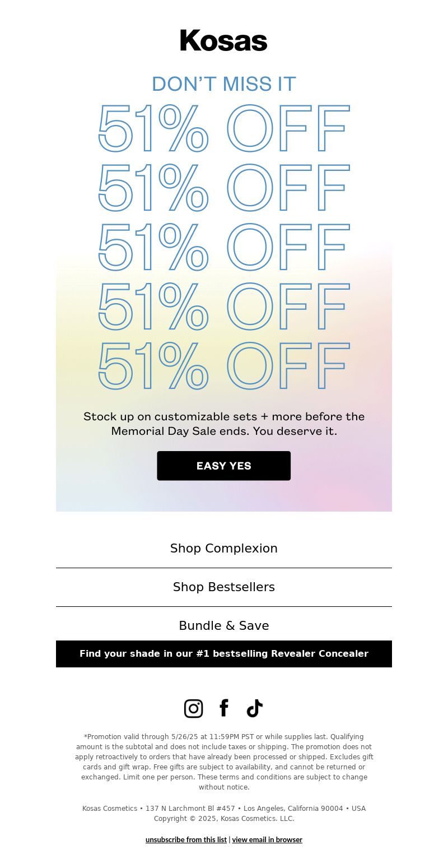Click the middle (third) 51% OFF line

[x=224, y=247]
